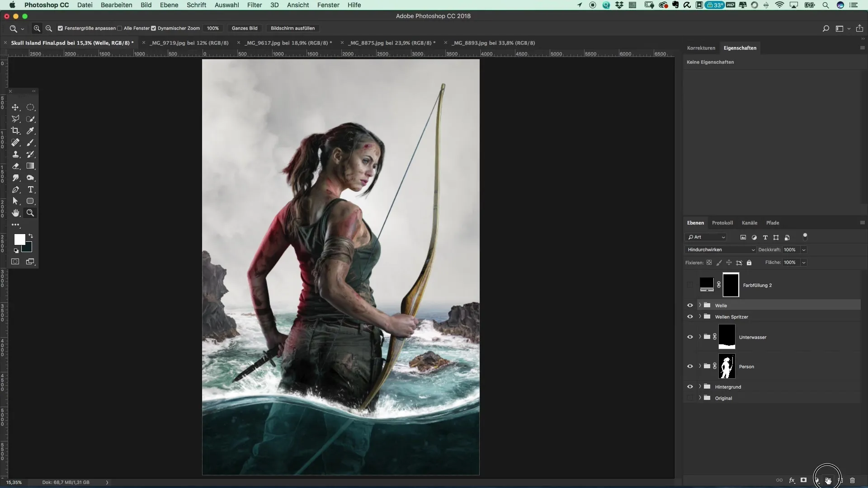Image resolution: width=868 pixels, height=488 pixels.
Task: Swap foreground and background colors
Action: click(x=31, y=236)
